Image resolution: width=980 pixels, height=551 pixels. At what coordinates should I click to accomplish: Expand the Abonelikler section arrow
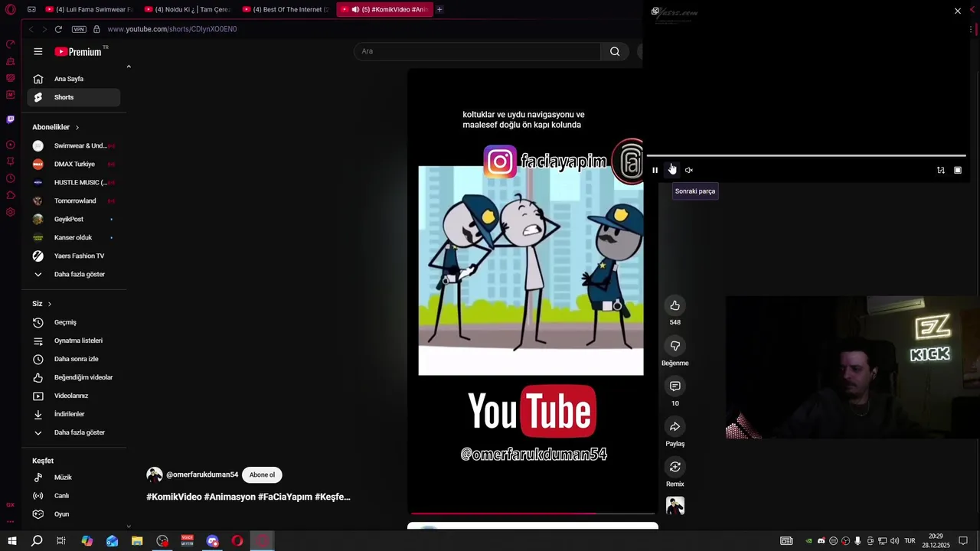click(x=77, y=127)
